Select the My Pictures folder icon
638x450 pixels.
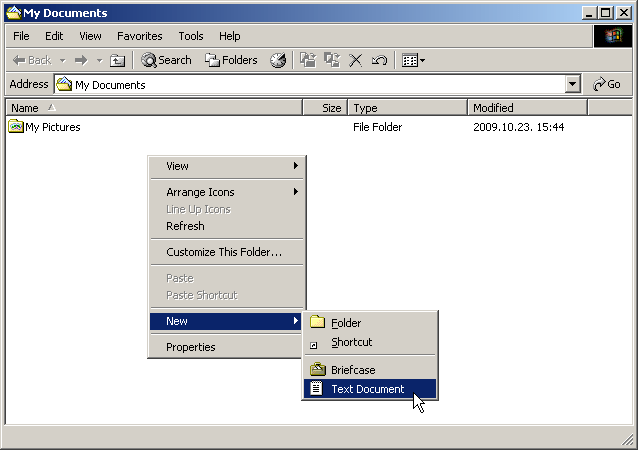point(16,127)
